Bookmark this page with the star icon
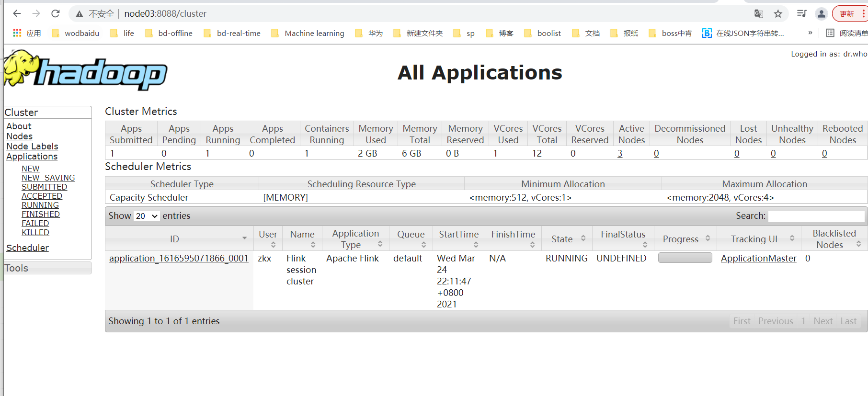 pyautogui.click(x=778, y=14)
